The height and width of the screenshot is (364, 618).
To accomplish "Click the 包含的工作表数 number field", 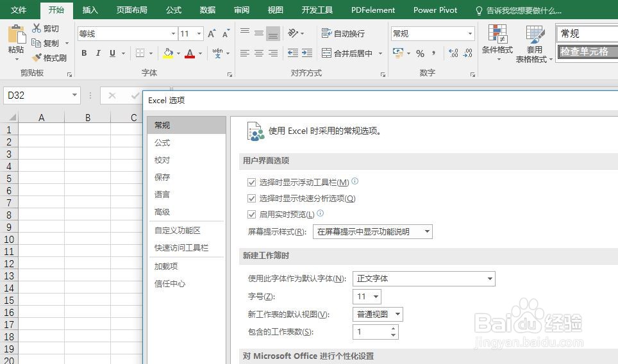I will 371,332.
